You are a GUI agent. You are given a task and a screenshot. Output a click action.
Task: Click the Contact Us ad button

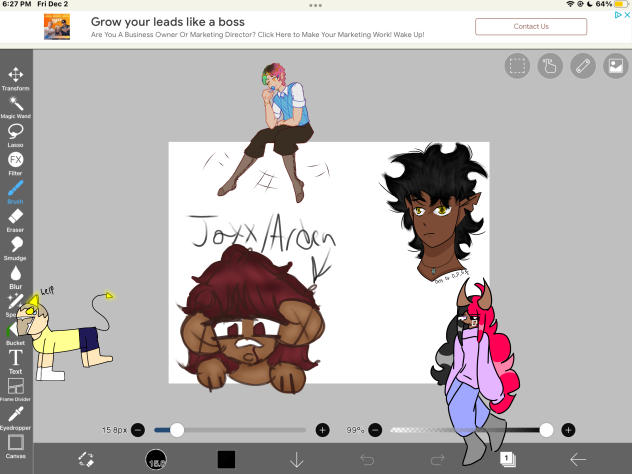click(531, 27)
